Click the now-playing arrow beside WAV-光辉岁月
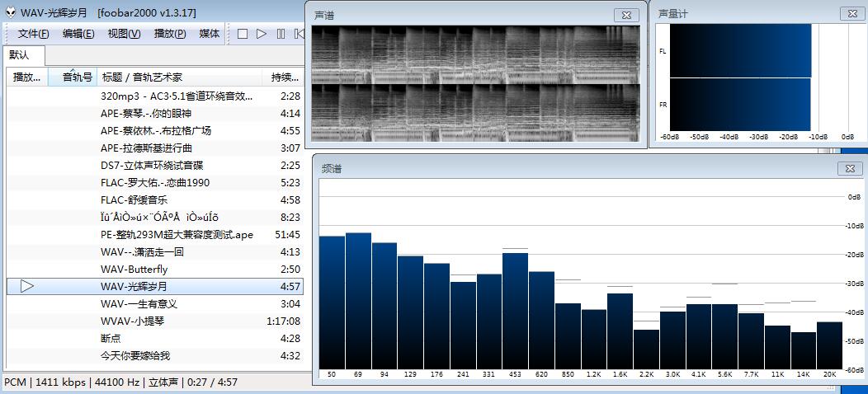The height and width of the screenshot is (394, 868). pos(26,286)
